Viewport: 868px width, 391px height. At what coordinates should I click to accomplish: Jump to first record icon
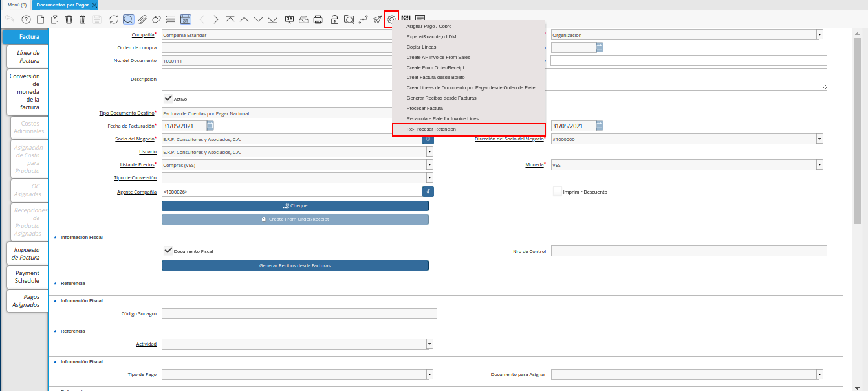click(x=230, y=19)
